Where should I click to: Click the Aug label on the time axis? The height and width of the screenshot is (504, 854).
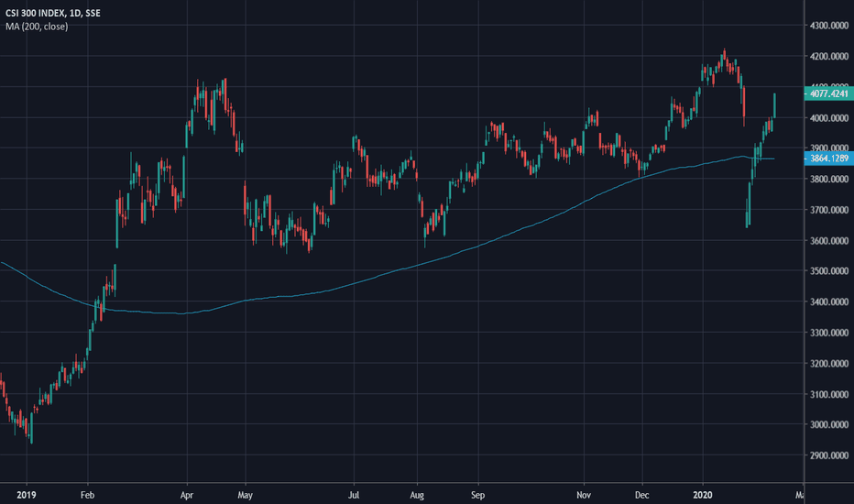pyautogui.click(x=417, y=495)
